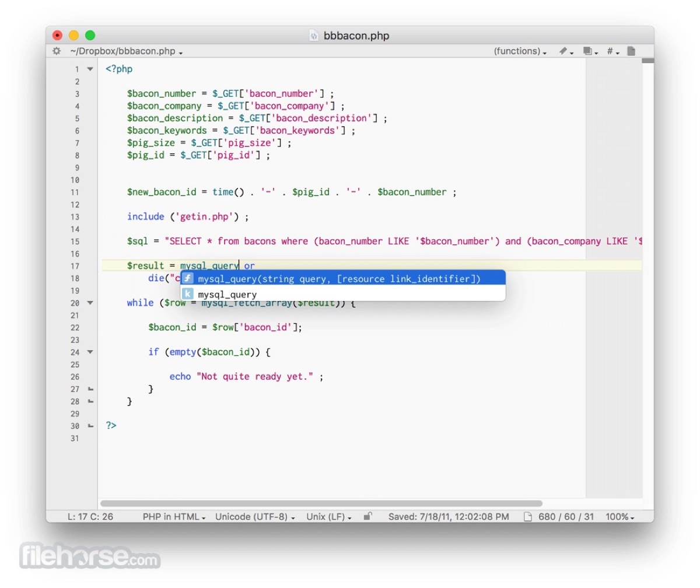The width and height of the screenshot is (700, 588).
Task: Click the pencil edit icon in the top toolbar
Action: [x=563, y=51]
